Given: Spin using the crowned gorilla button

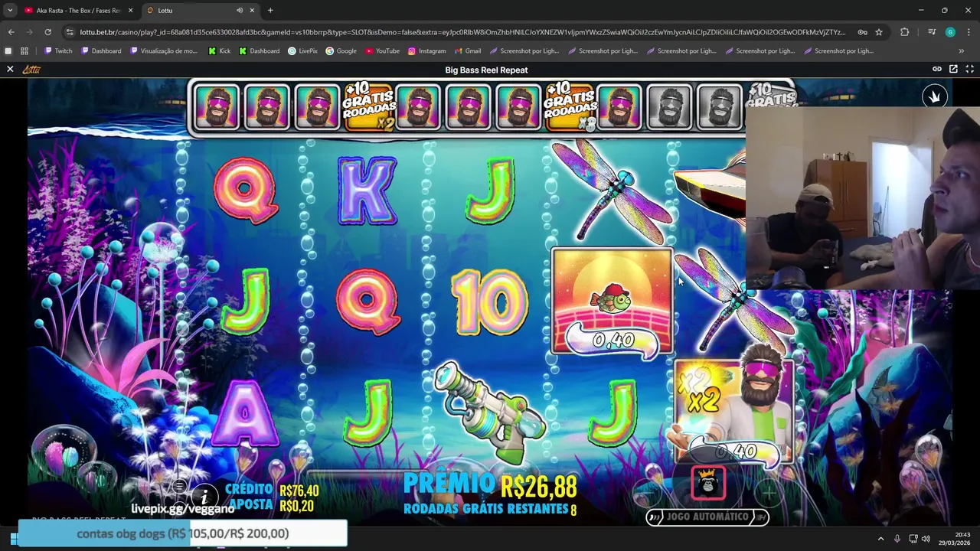Looking at the screenshot, I should pos(708,482).
